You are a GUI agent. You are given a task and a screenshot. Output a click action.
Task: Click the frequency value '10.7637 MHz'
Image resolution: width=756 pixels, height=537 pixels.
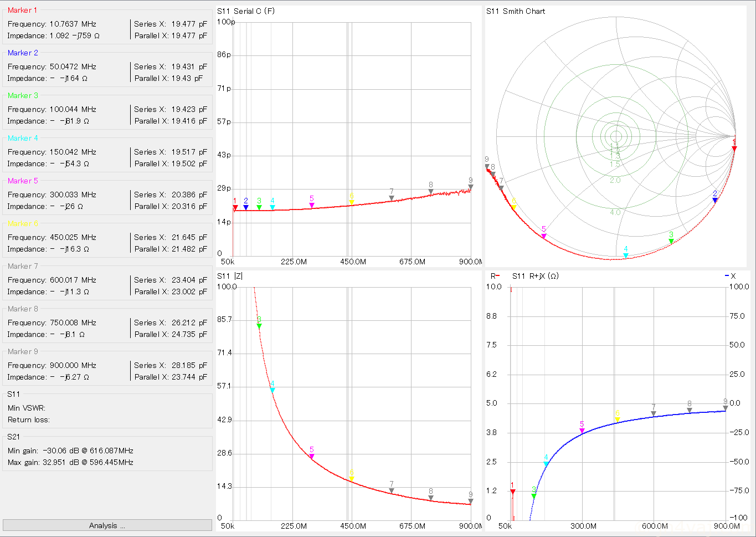[x=73, y=24]
